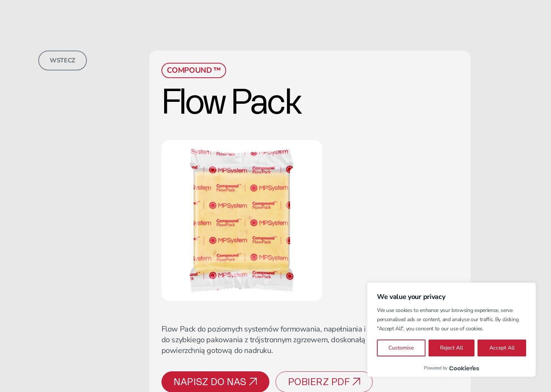Select the COMPOUND™ category badge

point(194,70)
